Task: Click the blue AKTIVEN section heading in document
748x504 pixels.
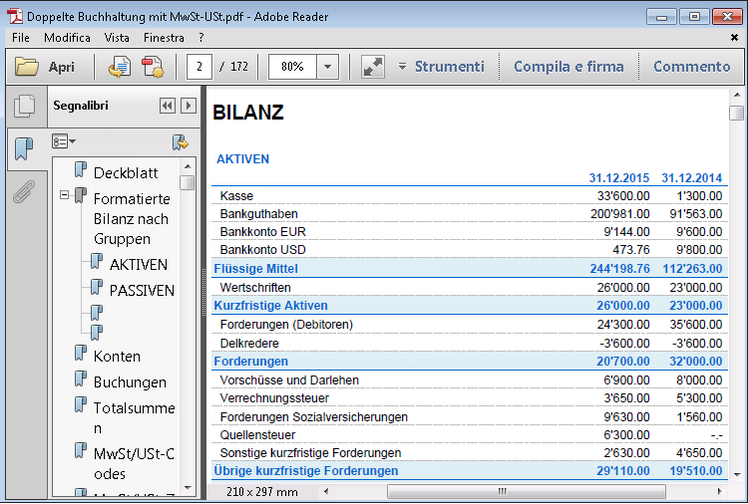Action: coord(243,159)
